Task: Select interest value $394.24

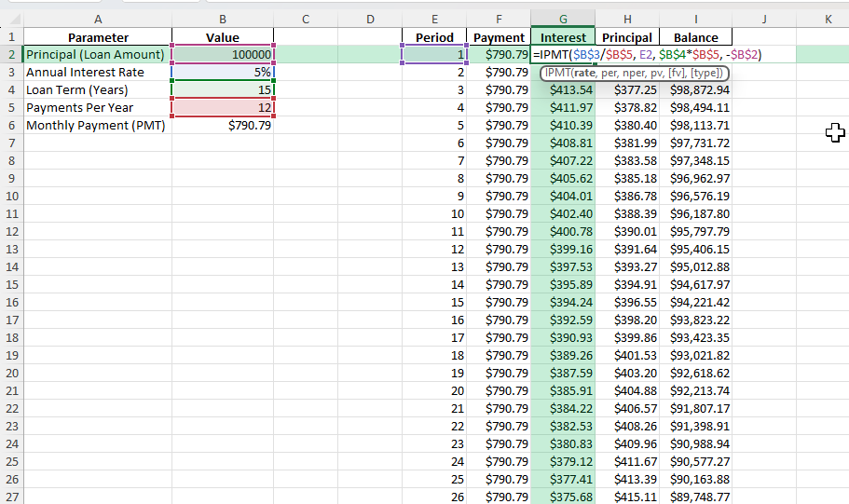Action: [x=563, y=302]
